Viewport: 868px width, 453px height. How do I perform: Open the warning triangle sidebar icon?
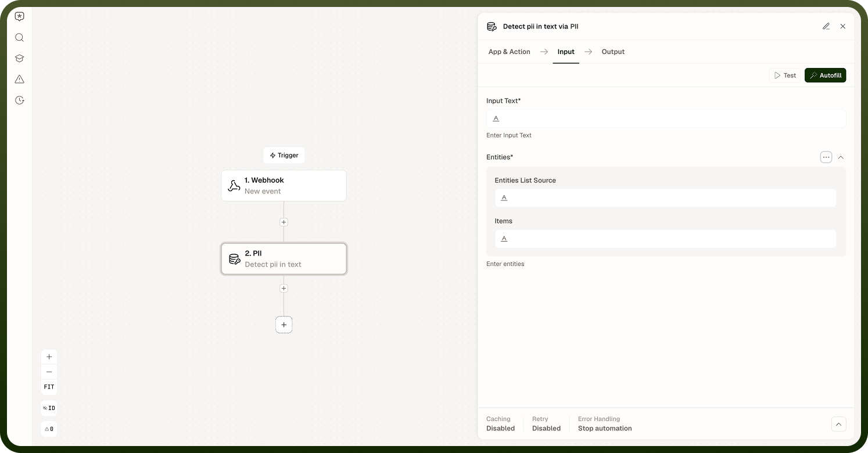(19, 80)
